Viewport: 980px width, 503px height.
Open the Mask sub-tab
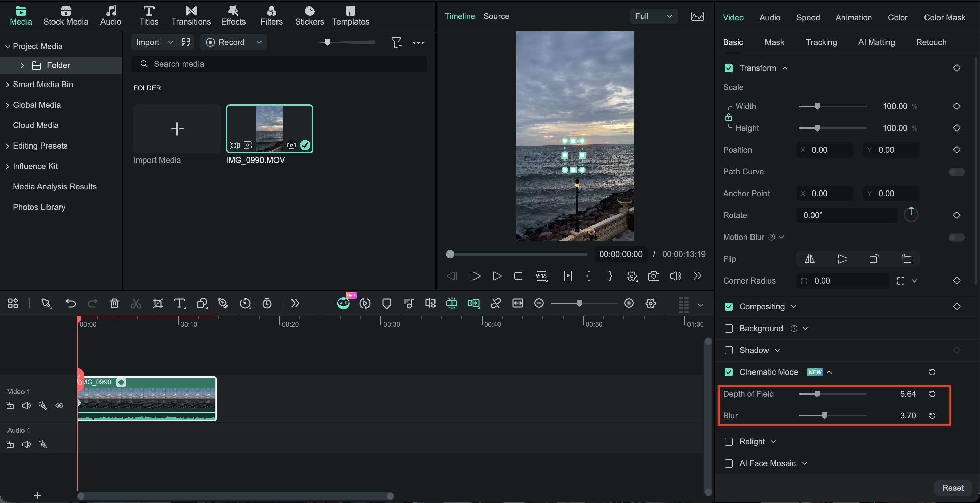(x=774, y=42)
